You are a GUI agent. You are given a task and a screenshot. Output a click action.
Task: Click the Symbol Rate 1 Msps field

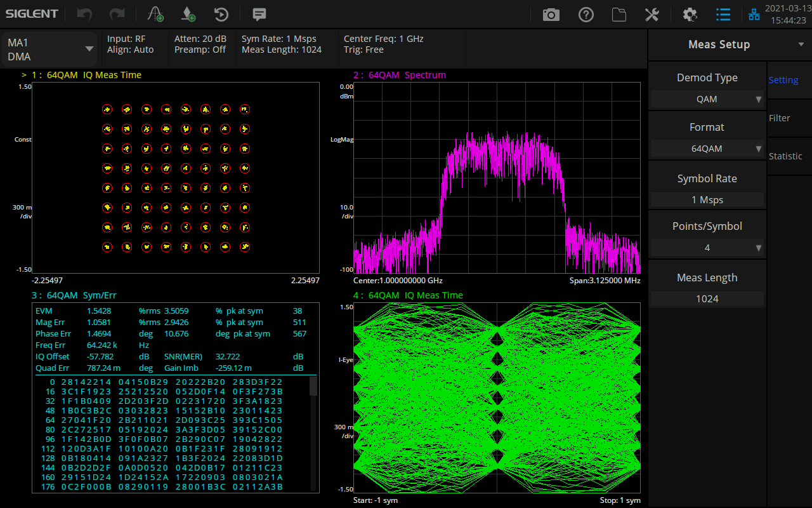pyautogui.click(x=707, y=200)
